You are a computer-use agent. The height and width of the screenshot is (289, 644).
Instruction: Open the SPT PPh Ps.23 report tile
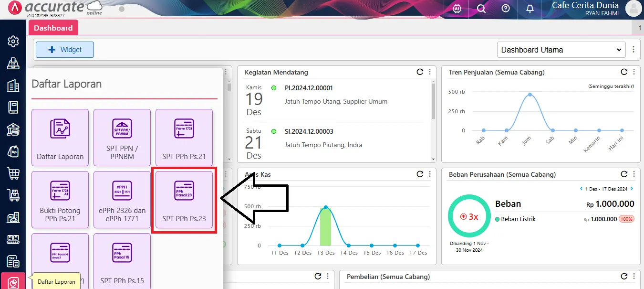coord(184,200)
